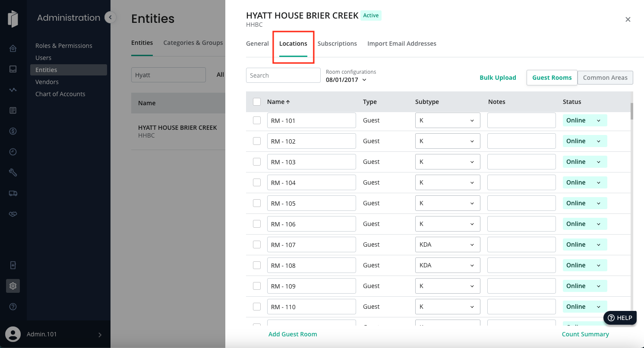Open Chart of Accounts menu item
644x348 pixels.
pyautogui.click(x=60, y=94)
